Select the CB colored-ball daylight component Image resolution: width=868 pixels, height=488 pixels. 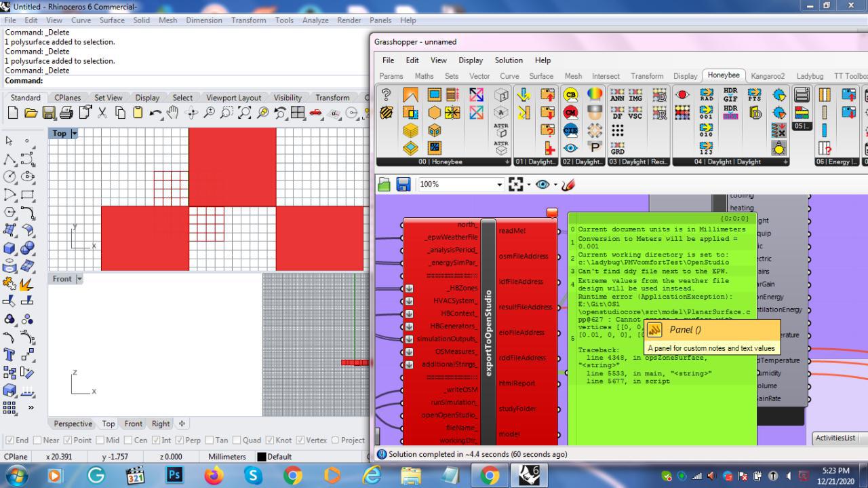(570, 94)
